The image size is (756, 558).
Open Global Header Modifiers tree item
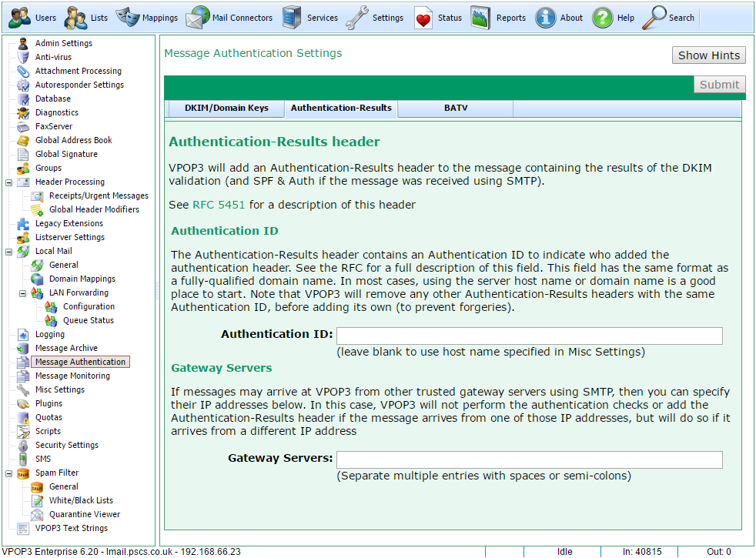[x=94, y=209]
